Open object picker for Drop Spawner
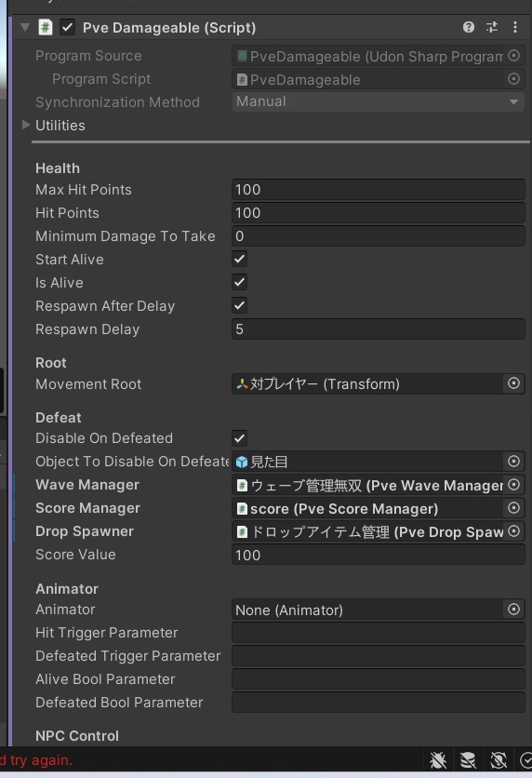 click(x=513, y=531)
